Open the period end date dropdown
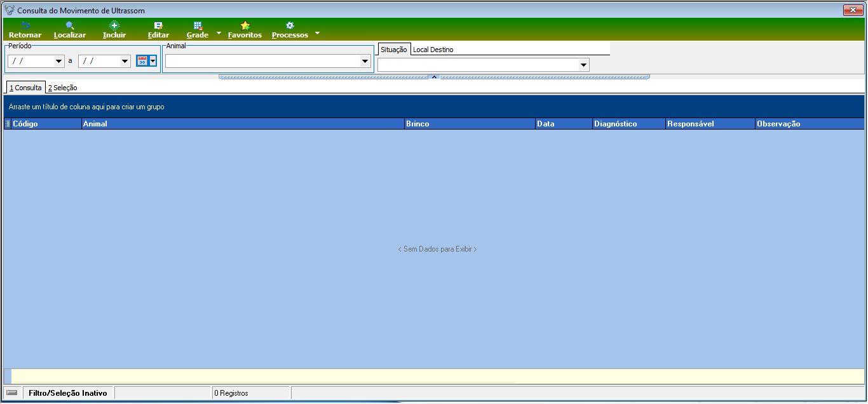This screenshot has height=404, width=868. pyautogui.click(x=125, y=62)
